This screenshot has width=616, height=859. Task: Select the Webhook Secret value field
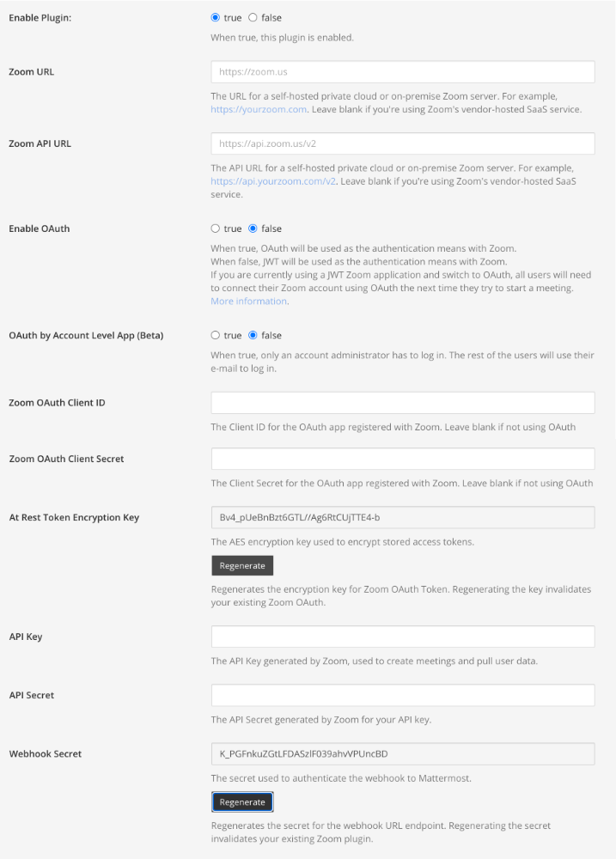402,754
